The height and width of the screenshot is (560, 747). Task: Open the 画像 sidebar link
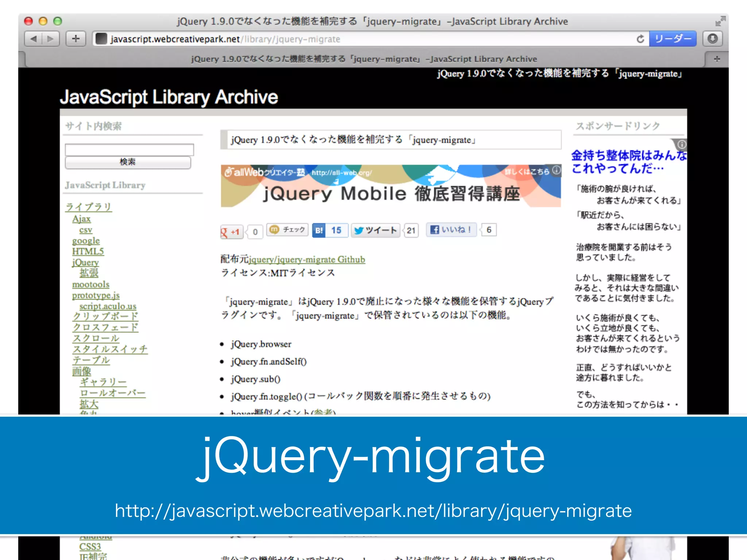(x=82, y=371)
